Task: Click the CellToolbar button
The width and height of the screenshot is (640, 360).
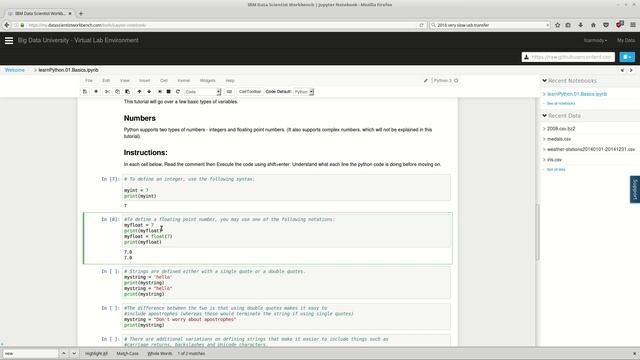Action: click(x=250, y=92)
